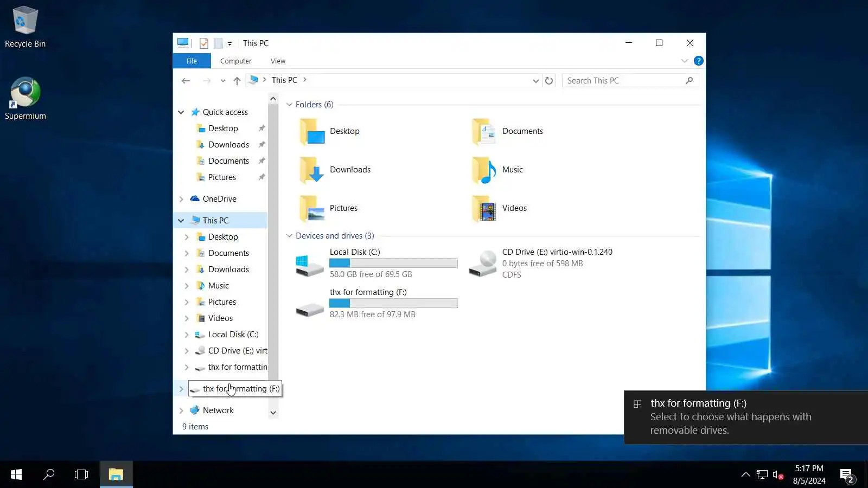Collapse the Devices and drives (3) group
The image size is (868, 488).
pyautogui.click(x=289, y=236)
